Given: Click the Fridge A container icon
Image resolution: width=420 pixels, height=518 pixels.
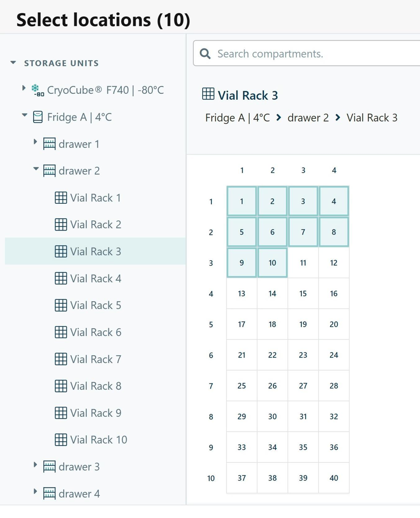Looking at the screenshot, I should point(38,117).
